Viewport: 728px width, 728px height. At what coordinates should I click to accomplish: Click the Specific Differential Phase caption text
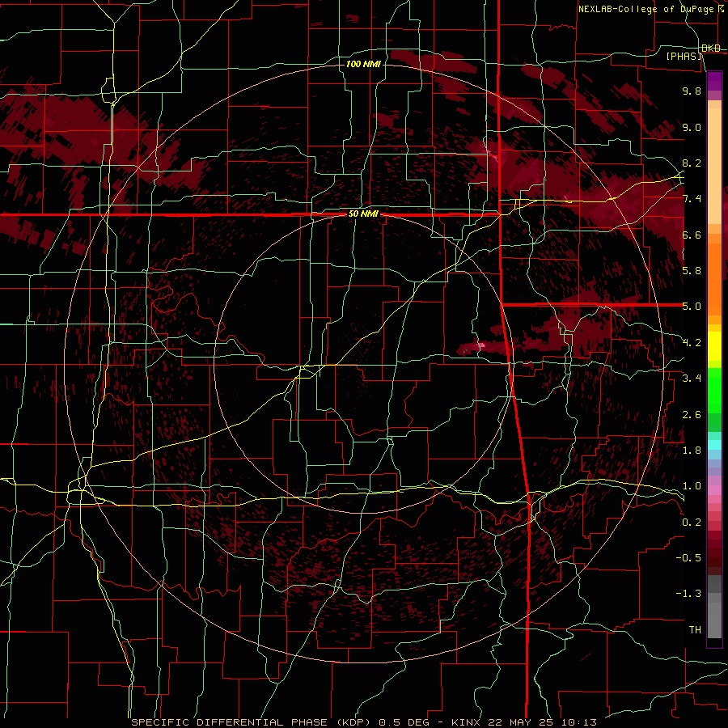[364, 722]
